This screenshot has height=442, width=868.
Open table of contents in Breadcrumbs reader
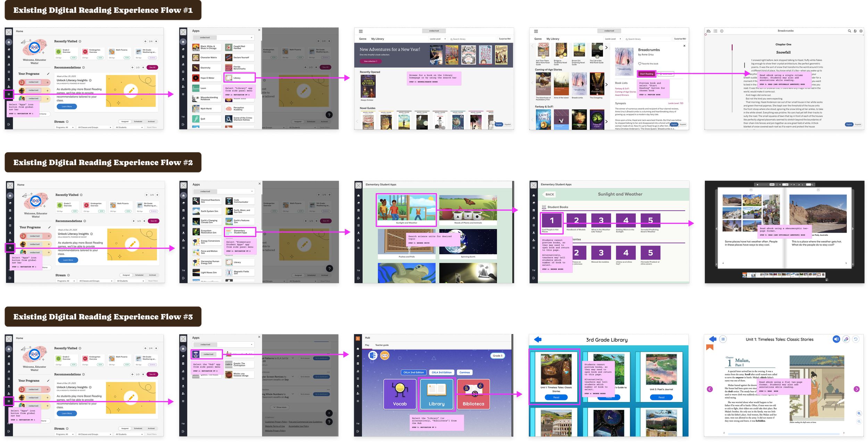pyautogui.click(x=716, y=31)
